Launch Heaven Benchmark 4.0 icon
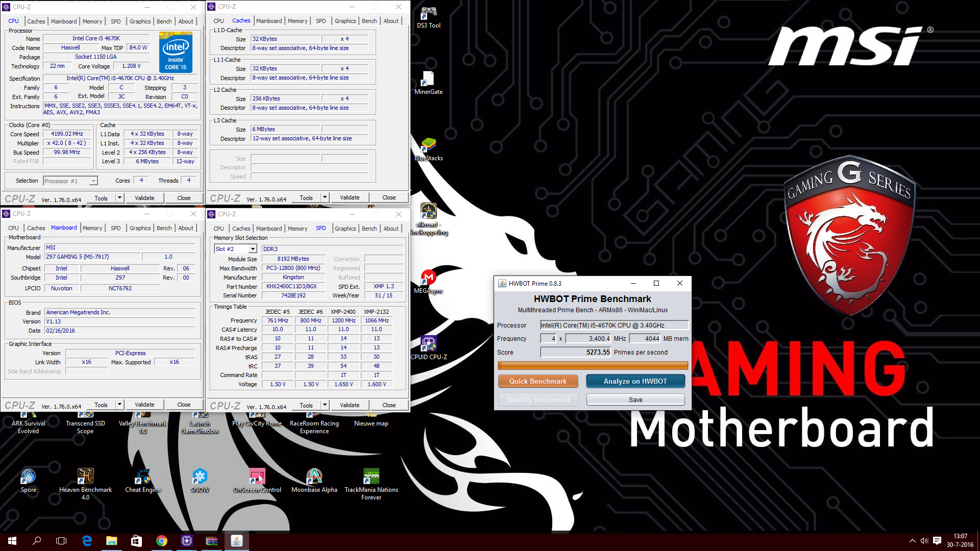980x551 pixels. point(85,484)
